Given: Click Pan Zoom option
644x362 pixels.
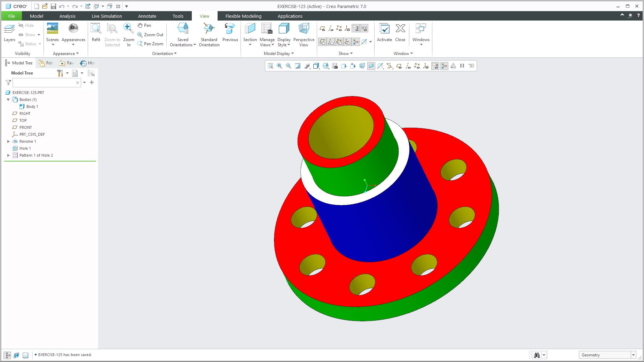Looking at the screenshot, I should pos(150,44).
